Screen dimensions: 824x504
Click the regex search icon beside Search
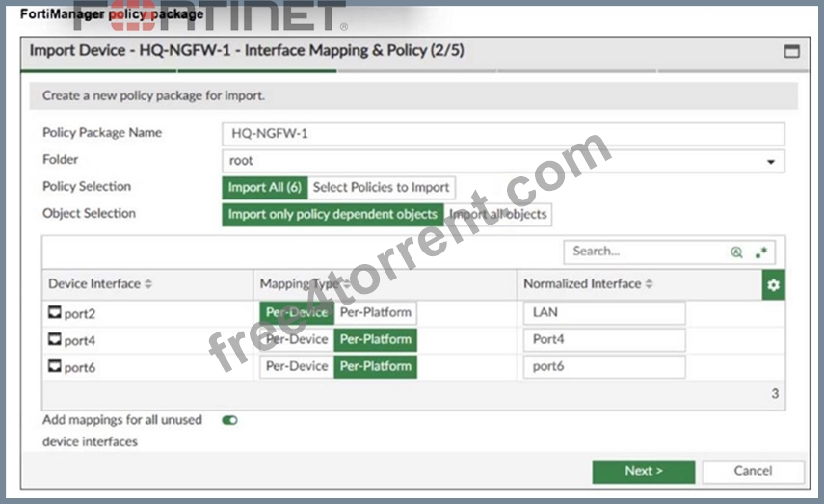pyautogui.click(x=761, y=252)
